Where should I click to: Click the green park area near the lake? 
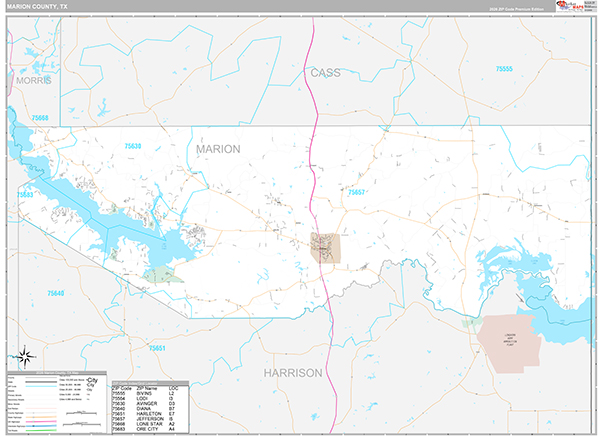click(x=164, y=273)
